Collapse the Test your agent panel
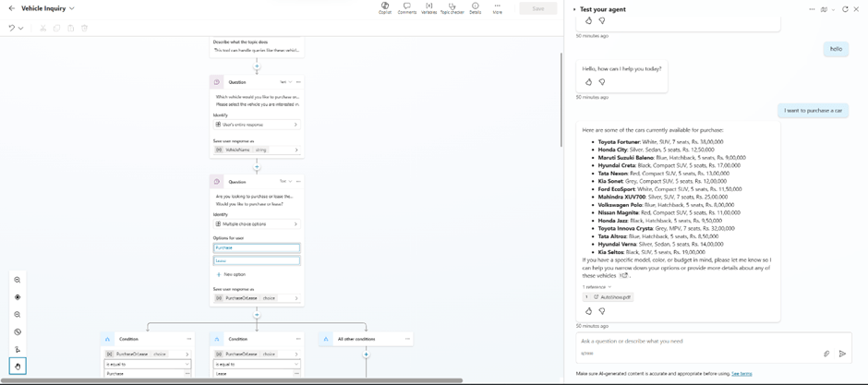 click(x=574, y=9)
